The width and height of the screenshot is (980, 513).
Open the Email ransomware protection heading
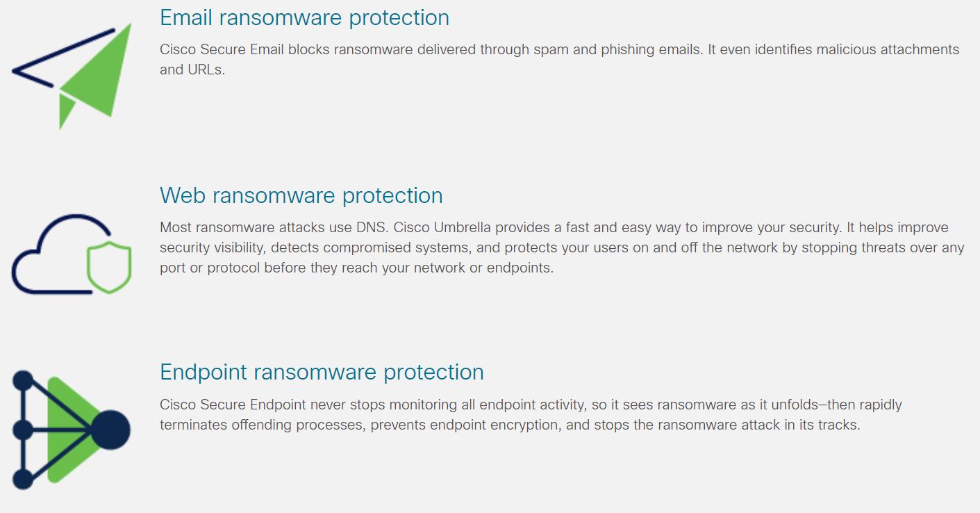(x=304, y=18)
